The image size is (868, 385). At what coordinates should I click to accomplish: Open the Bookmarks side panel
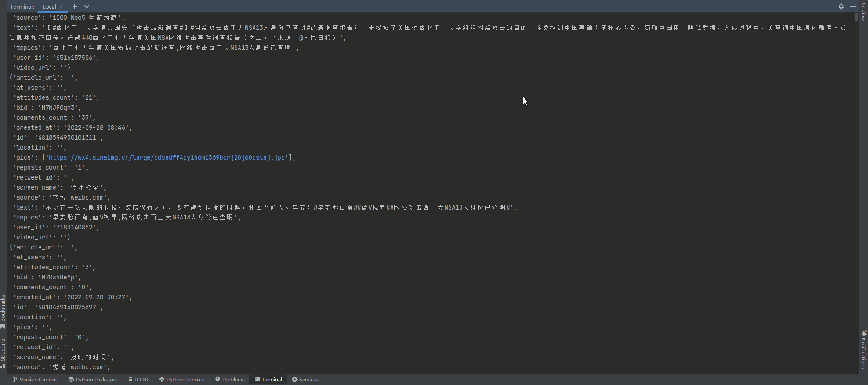(3, 312)
